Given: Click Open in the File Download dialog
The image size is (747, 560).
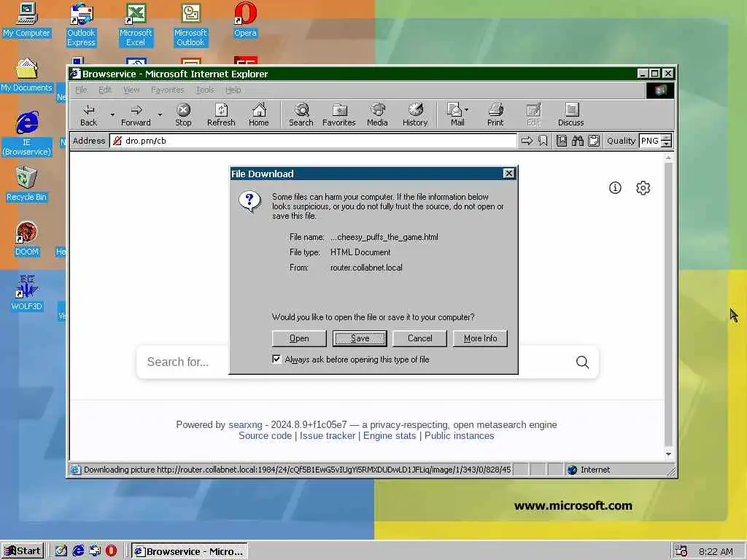Looking at the screenshot, I should [x=299, y=338].
